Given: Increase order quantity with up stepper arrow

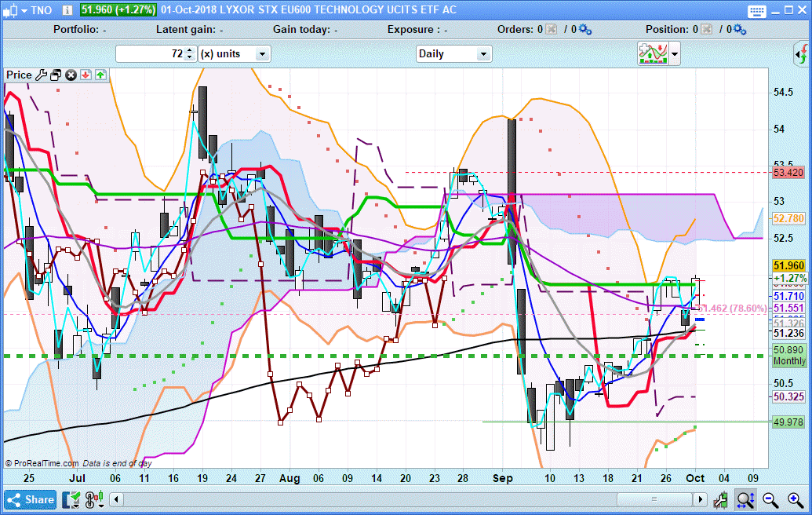Looking at the screenshot, I should [190, 50].
